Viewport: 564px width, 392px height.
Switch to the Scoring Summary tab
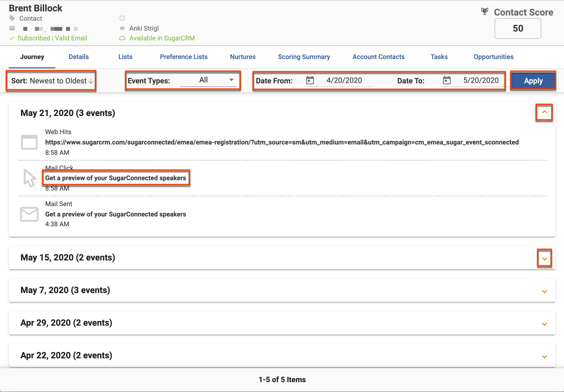(304, 57)
